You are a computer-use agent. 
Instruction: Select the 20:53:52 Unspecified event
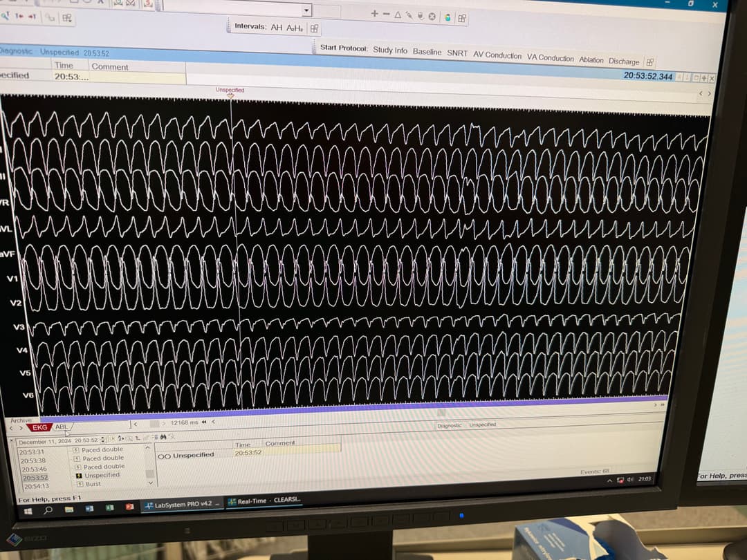point(71,476)
